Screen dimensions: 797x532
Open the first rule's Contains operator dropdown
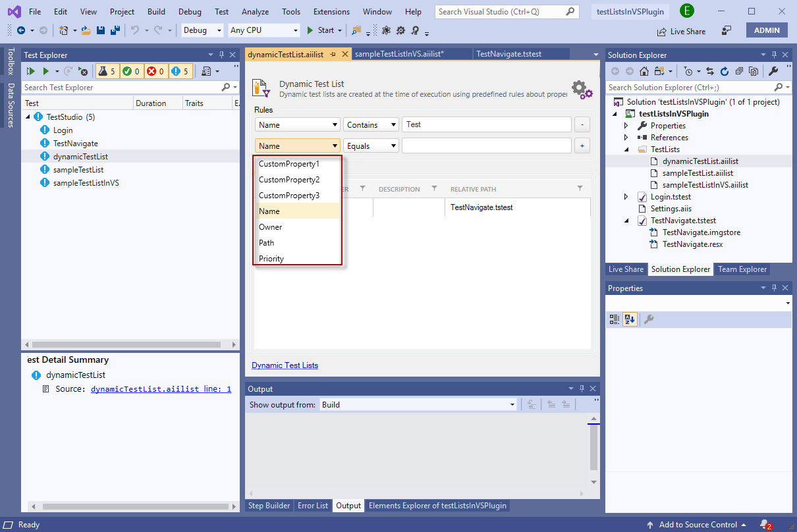click(x=371, y=124)
